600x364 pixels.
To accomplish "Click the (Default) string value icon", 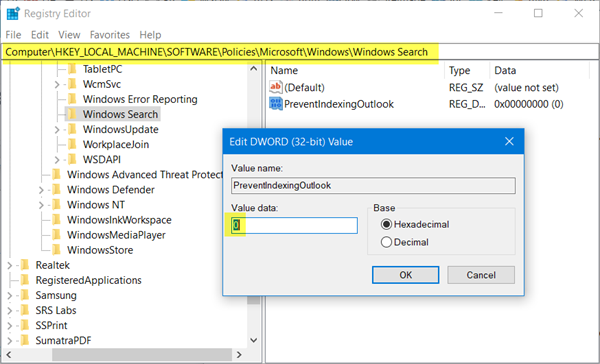I will 276,87.
